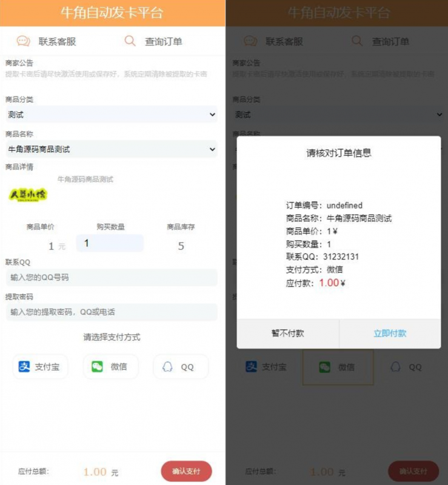This screenshot has width=448, height=485.
Task: Open 查询订单 link in the left screen
Action: [163, 41]
